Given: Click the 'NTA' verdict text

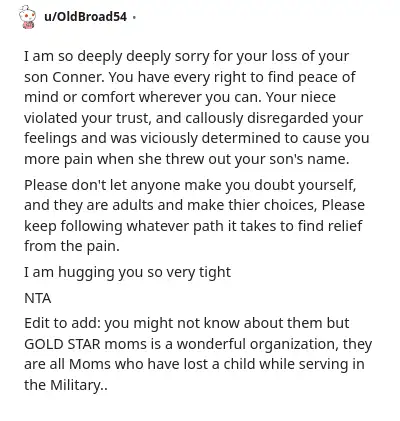Looking at the screenshot, I should point(38,298).
